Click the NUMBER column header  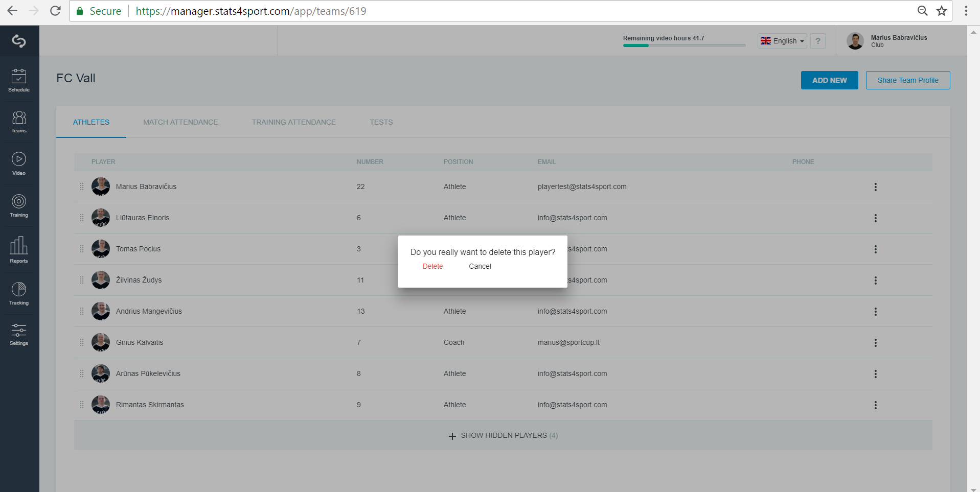tap(370, 162)
